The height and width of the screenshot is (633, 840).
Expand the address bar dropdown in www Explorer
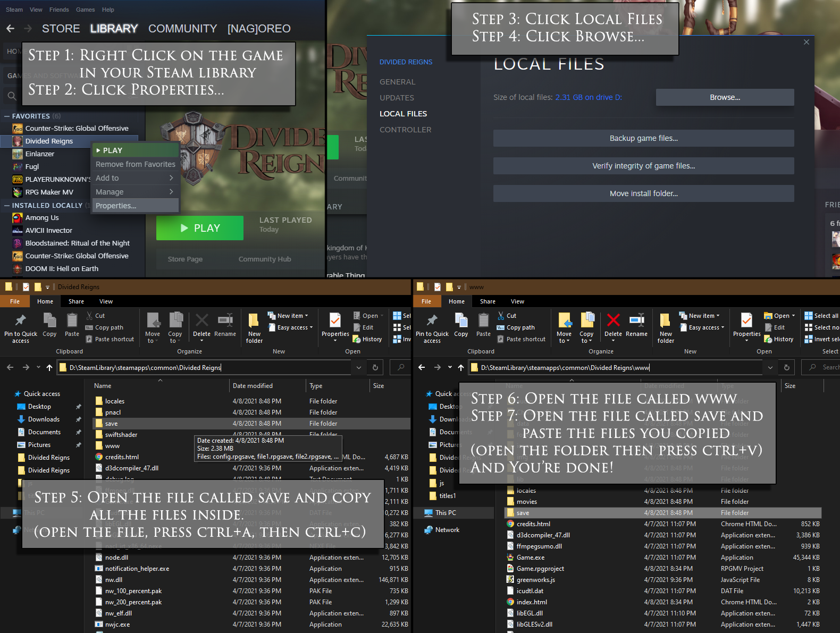(x=770, y=367)
